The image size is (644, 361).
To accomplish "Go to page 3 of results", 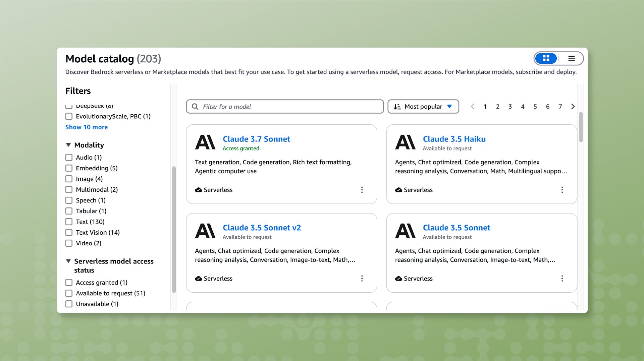I will (510, 107).
